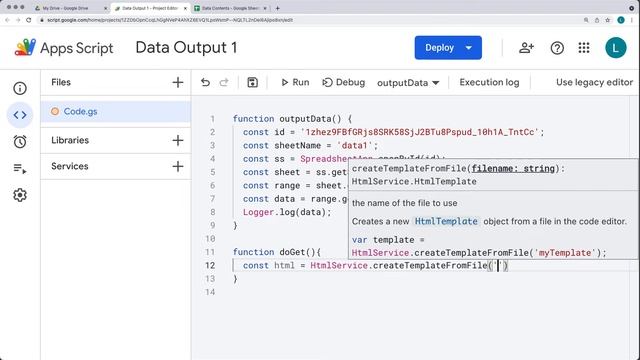This screenshot has height=360, width=640.
Task: Select the Editor code icon in sidebar
Action: coord(20,115)
